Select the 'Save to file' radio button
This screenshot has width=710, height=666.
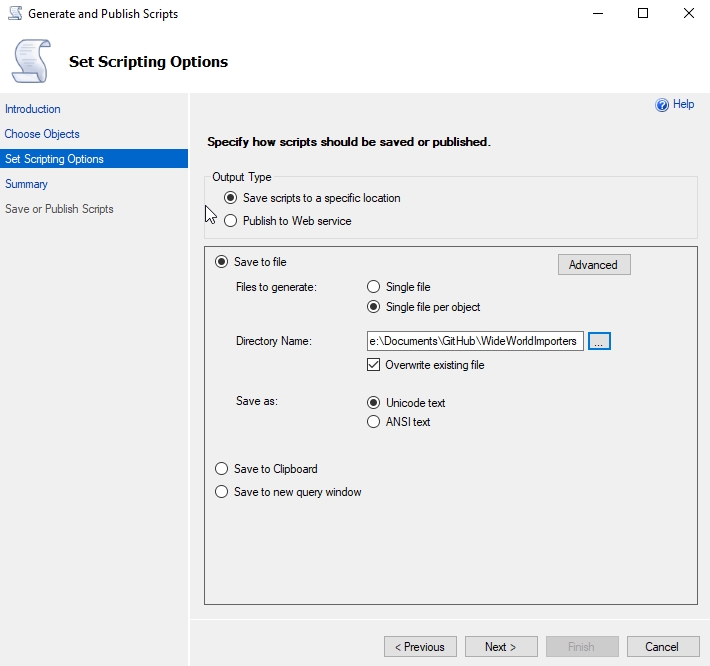(222, 262)
